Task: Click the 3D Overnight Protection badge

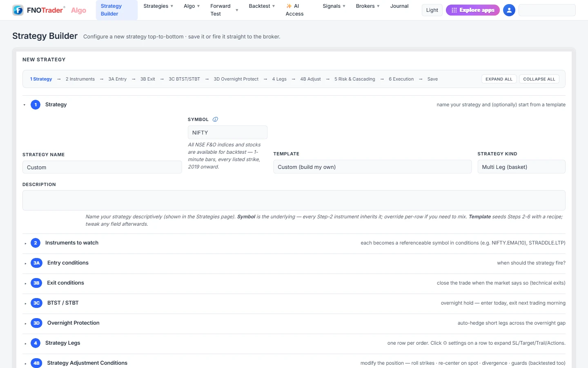Action: click(36, 323)
